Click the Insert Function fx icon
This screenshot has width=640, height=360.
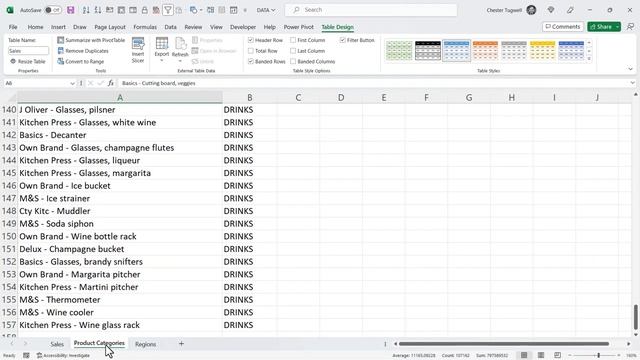(111, 83)
